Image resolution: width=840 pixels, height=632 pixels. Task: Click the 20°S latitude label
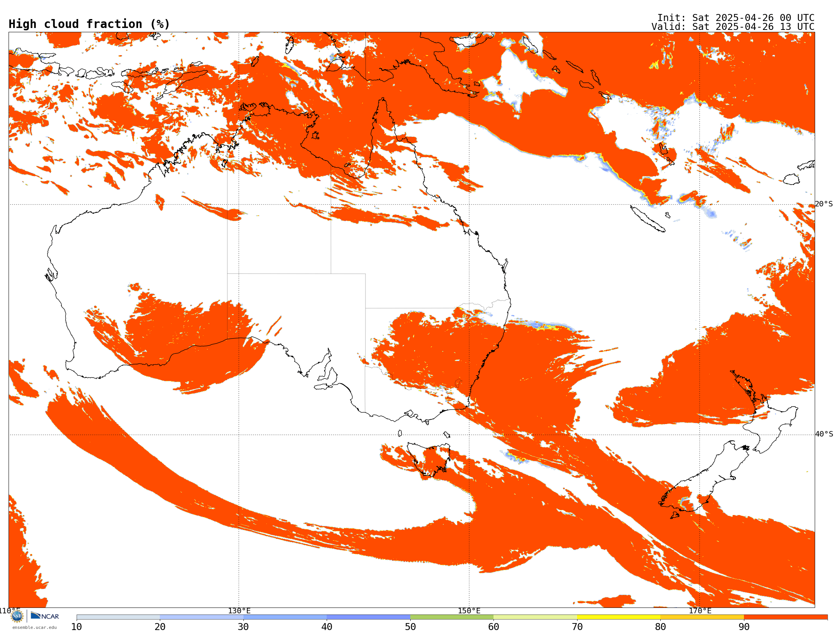824,204
